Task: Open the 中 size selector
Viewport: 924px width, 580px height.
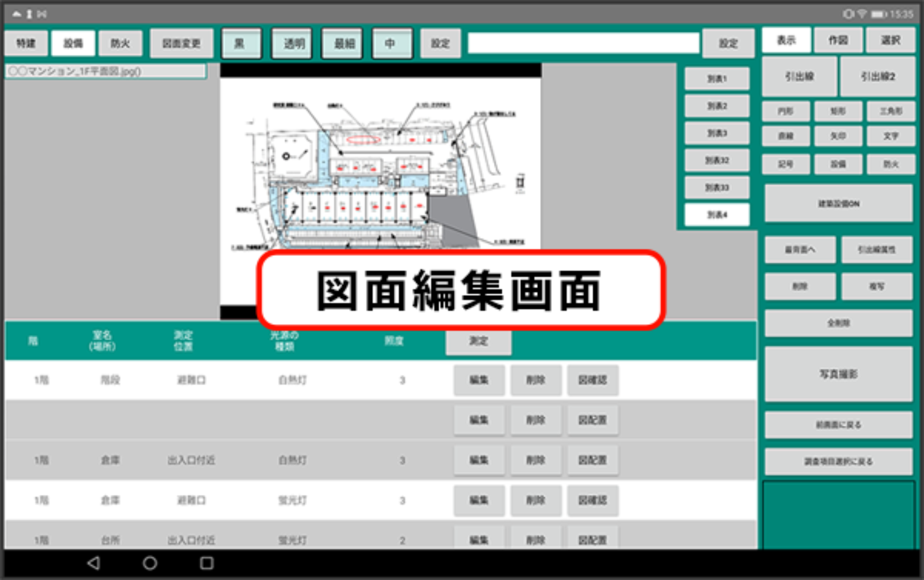Action: (392, 43)
